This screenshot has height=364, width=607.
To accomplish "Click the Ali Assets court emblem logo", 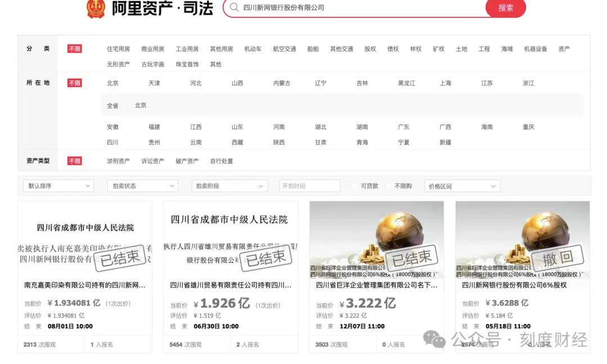I will pos(96,8).
